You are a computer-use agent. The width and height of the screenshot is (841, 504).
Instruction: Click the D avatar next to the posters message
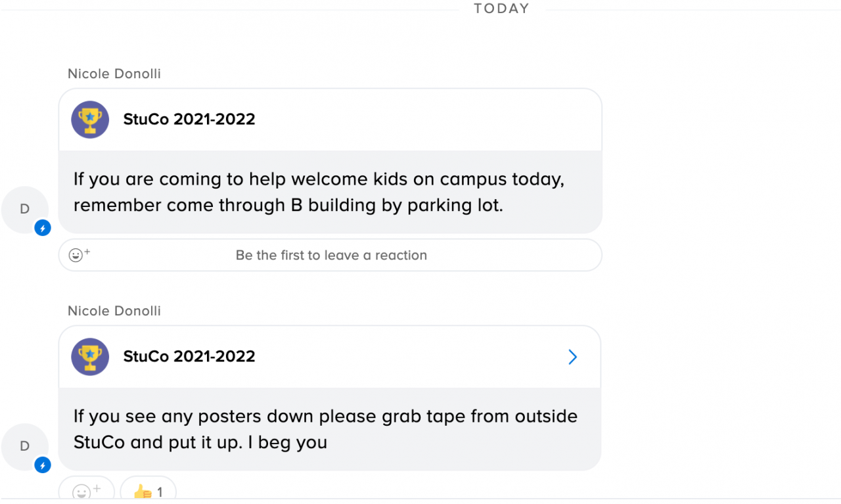pyautogui.click(x=24, y=447)
